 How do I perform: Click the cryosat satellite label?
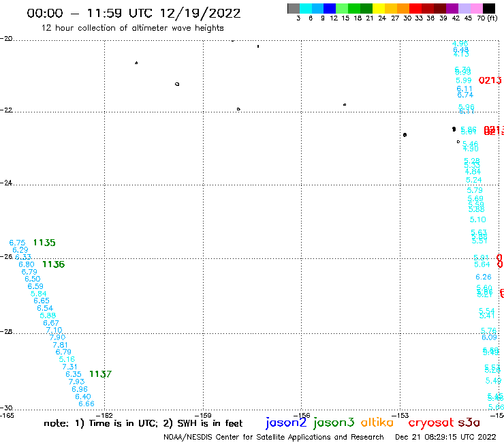coord(431,423)
